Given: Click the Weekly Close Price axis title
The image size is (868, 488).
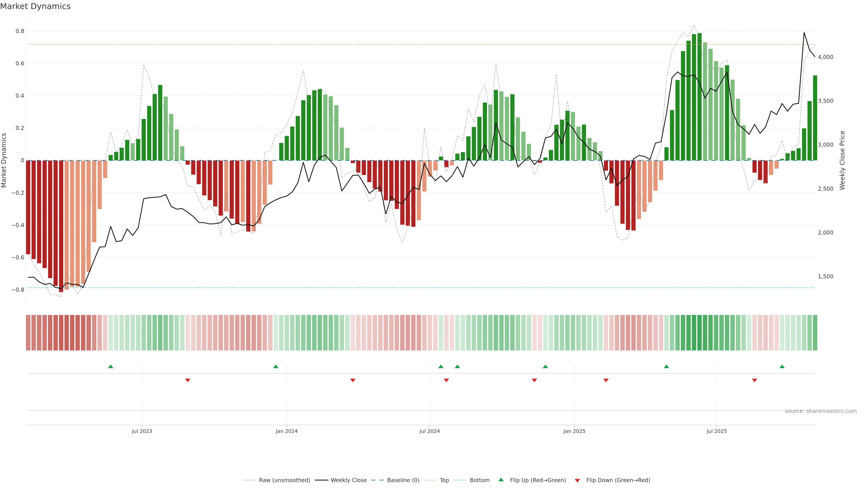Looking at the screenshot, I should pyautogui.click(x=842, y=160).
